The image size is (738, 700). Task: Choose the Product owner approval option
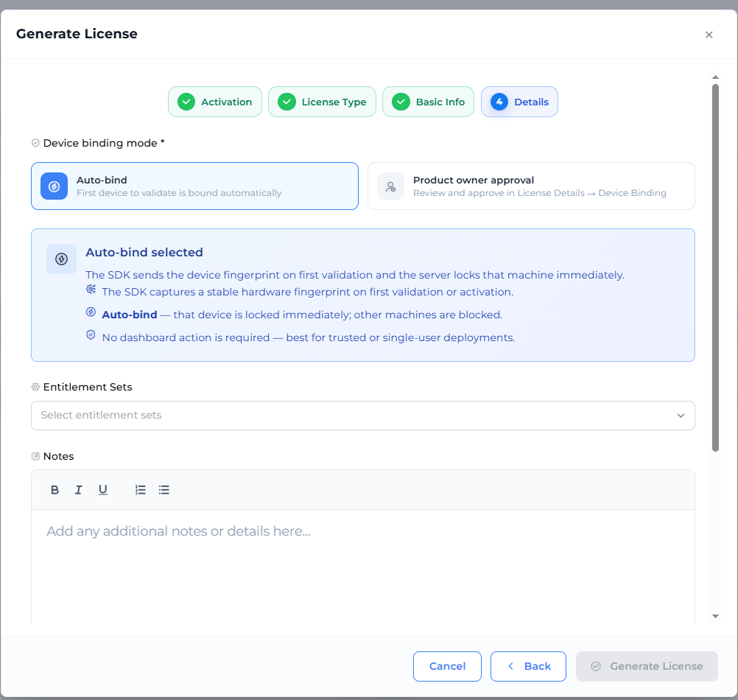[531, 186]
